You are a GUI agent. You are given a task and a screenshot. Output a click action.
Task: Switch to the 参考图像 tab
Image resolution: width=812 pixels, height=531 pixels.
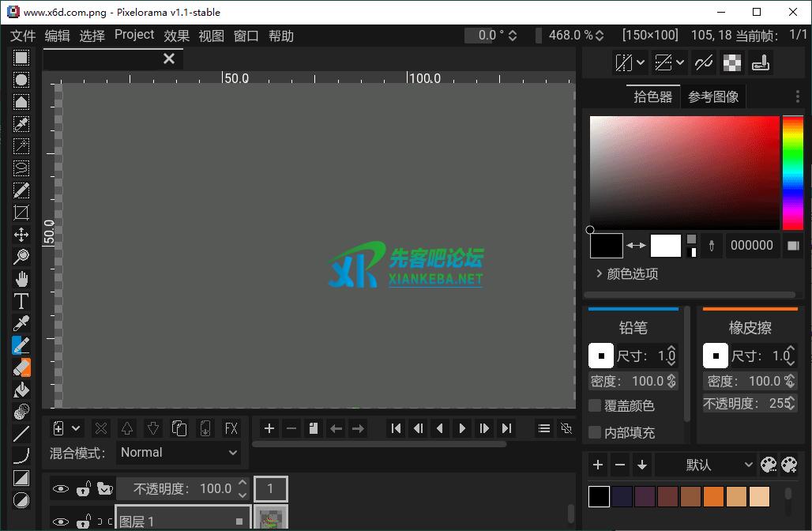(712, 96)
